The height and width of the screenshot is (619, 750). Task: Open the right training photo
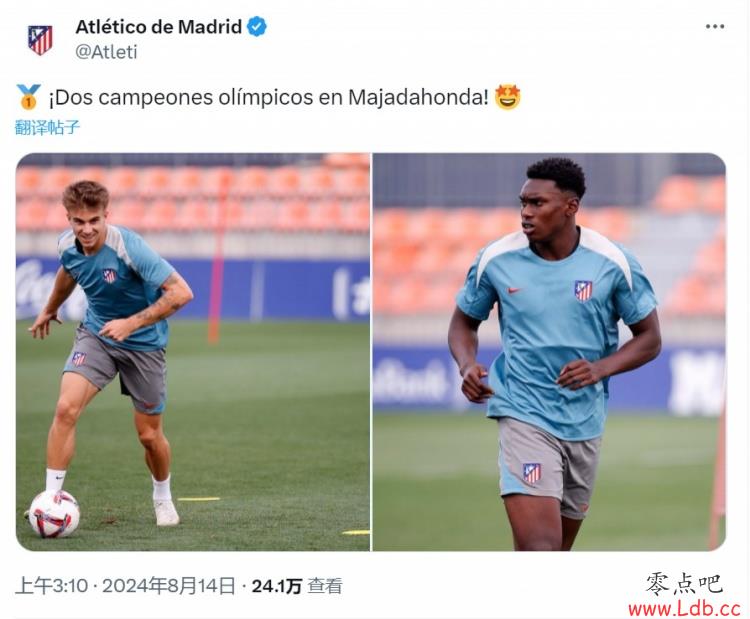549,352
